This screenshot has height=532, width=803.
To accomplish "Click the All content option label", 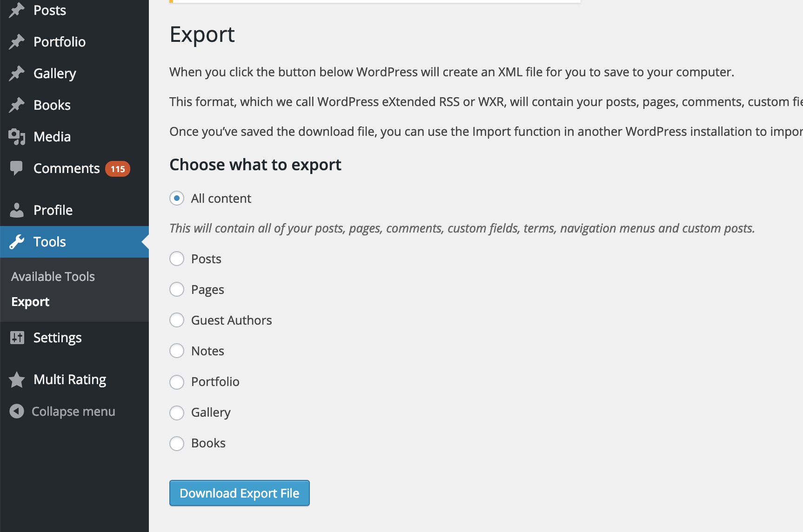I will (221, 199).
